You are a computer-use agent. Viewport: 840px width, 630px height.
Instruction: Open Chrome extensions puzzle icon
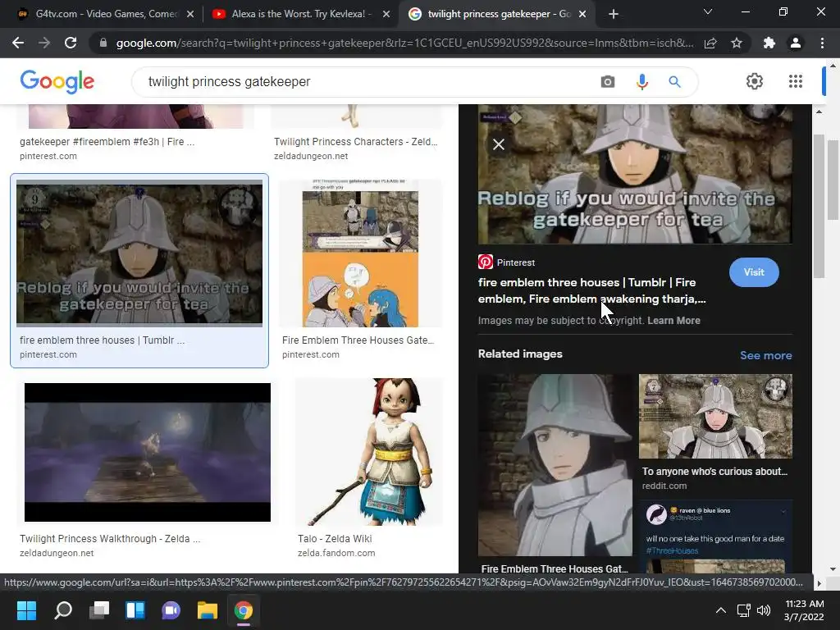point(769,43)
